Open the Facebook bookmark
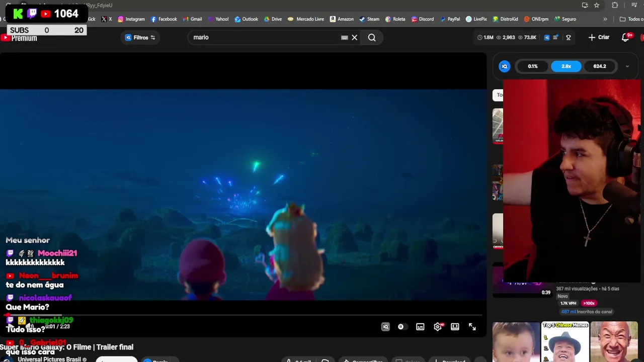644x362 pixels. pyautogui.click(x=164, y=19)
